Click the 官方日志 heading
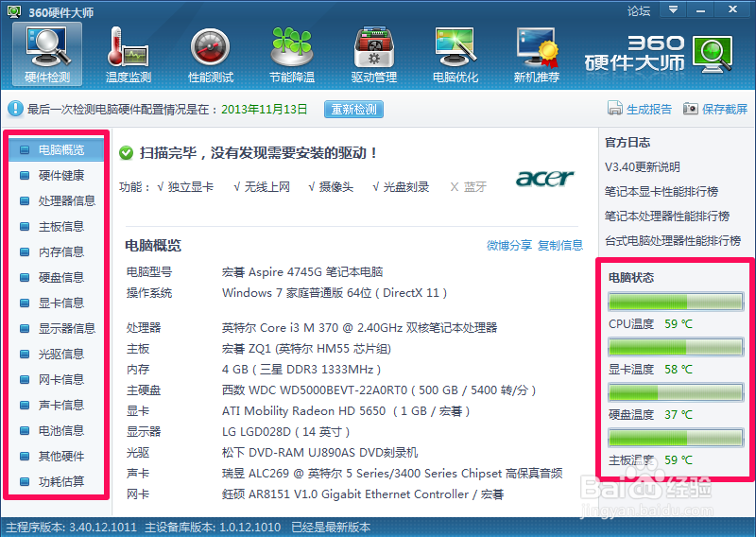Image resolution: width=756 pixels, height=537 pixels. click(627, 143)
